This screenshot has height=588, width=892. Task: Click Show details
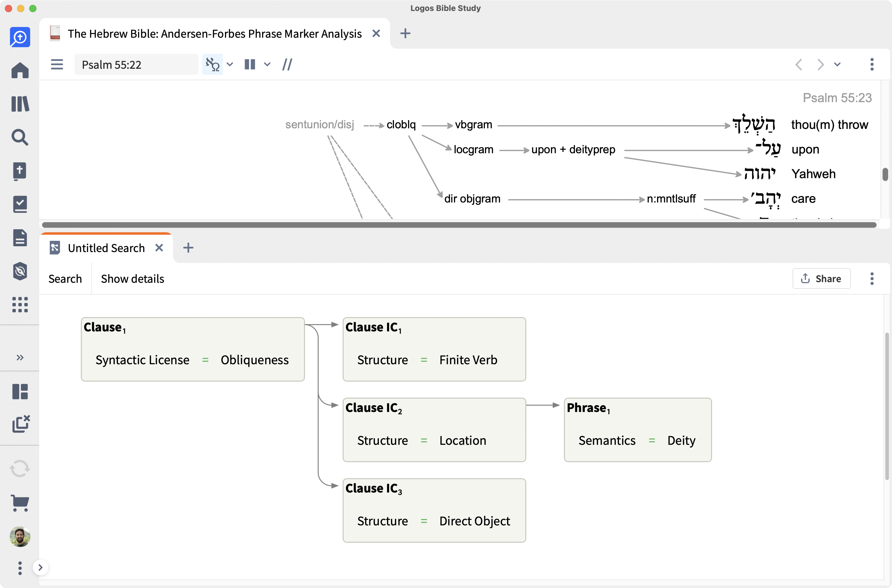[133, 278]
